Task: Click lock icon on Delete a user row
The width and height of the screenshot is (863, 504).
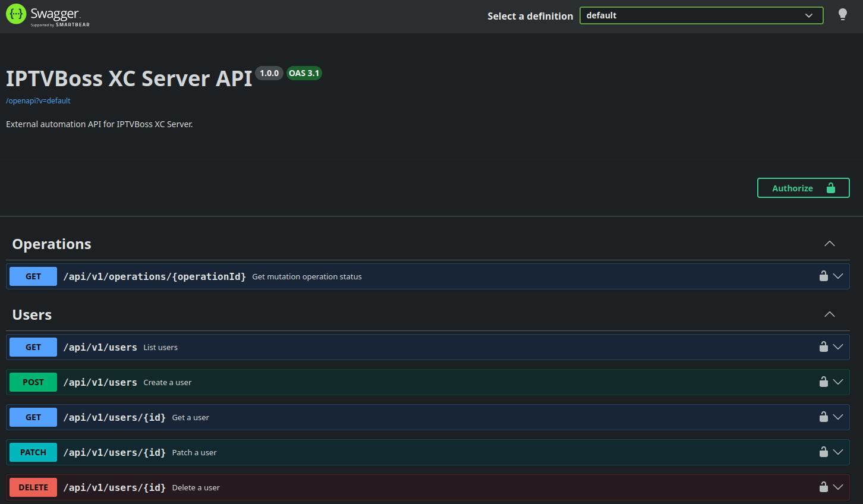Action: (x=824, y=487)
